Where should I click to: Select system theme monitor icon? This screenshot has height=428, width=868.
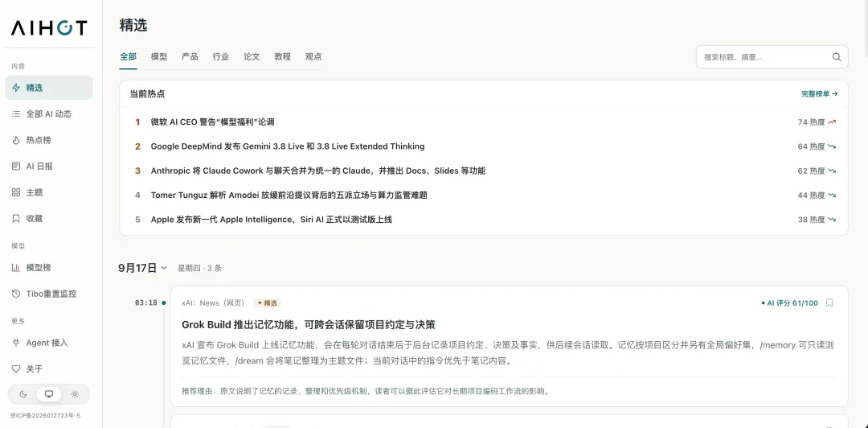(x=49, y=394)
